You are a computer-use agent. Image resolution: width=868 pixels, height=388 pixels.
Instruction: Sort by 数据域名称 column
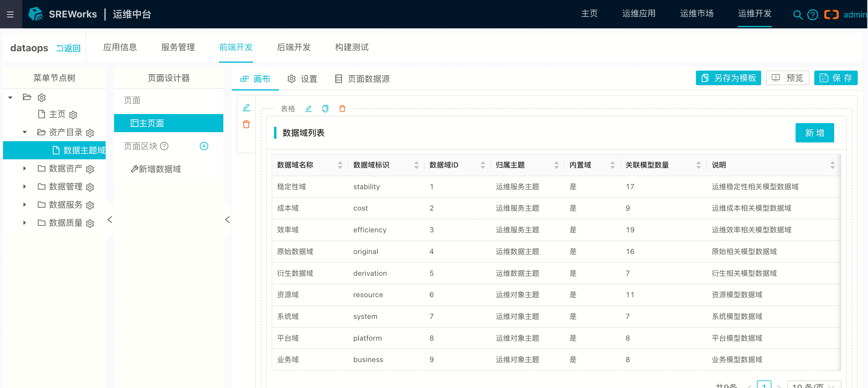(340, 165)
